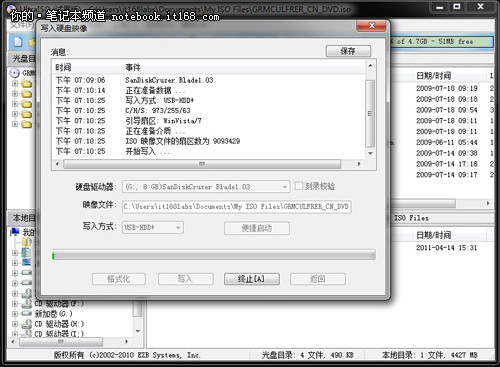The height and width of the screenshot is (367, 500).
Task: Click 终止[A] to abort writing
Action: [252, 279]
